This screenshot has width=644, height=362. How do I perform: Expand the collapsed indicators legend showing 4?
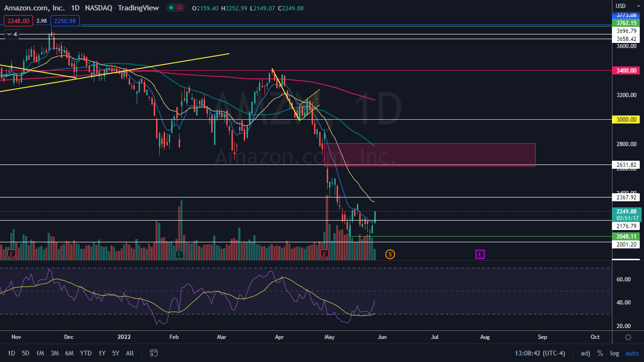[11, 34]
